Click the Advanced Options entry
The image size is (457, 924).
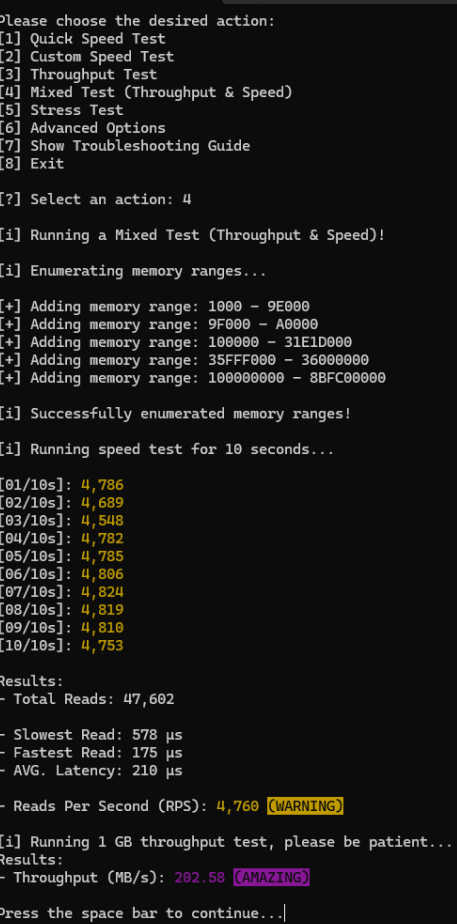pos(82,128)
